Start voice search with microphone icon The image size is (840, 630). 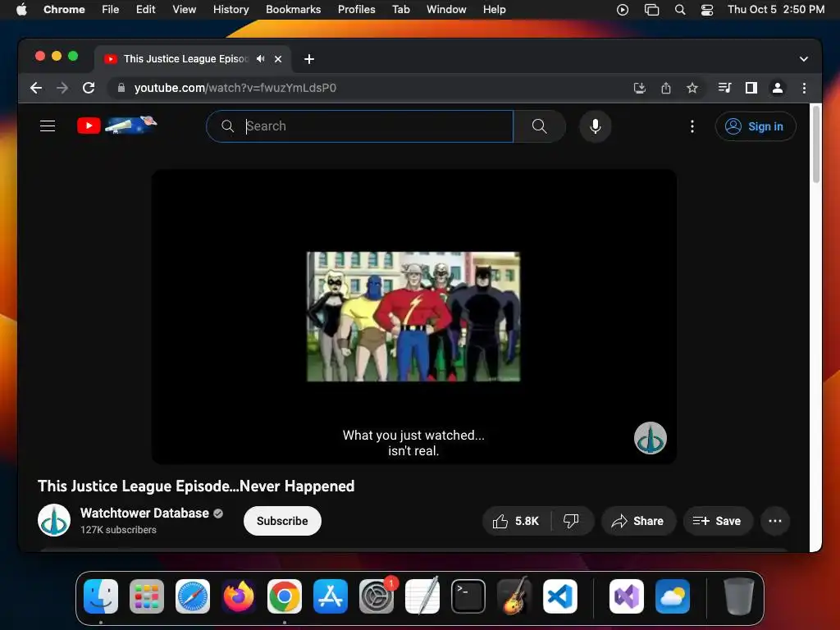tap(596, 126)
